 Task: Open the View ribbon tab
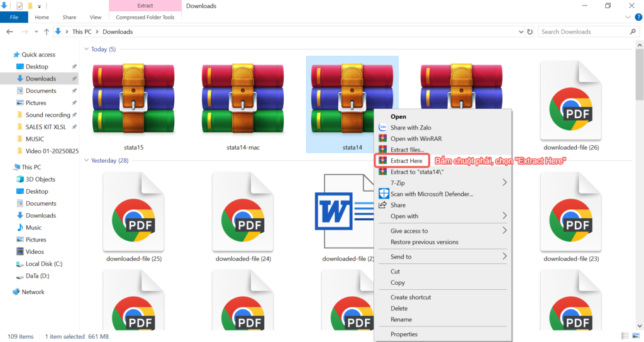coord(96,18)
